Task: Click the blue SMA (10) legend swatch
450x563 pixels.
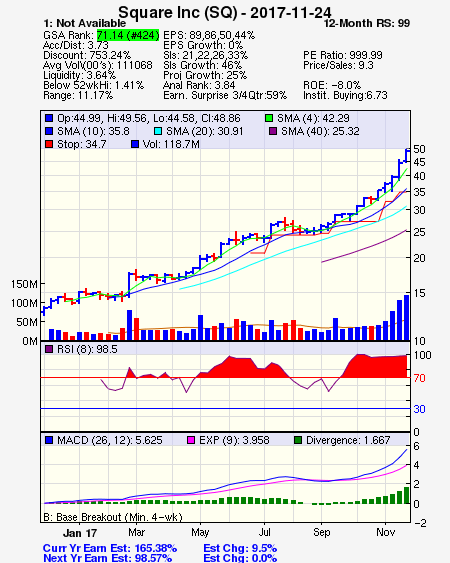Action: pyautogui.click(x=49, y=131)
